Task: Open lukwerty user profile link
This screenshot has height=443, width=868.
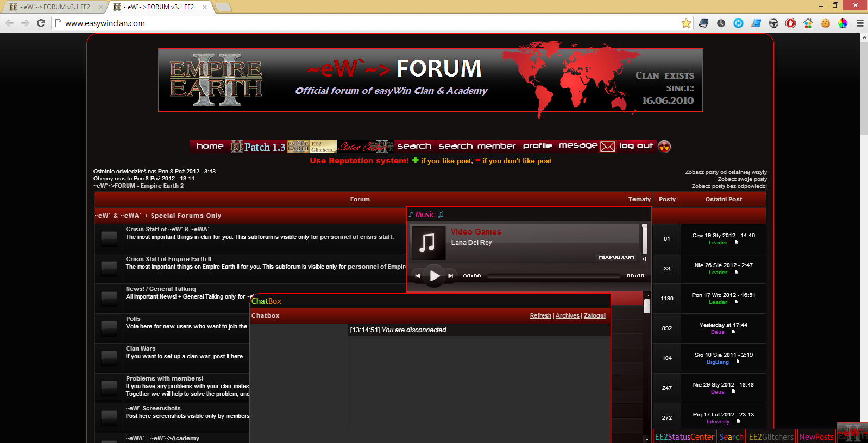Action: tap(718, 422)
